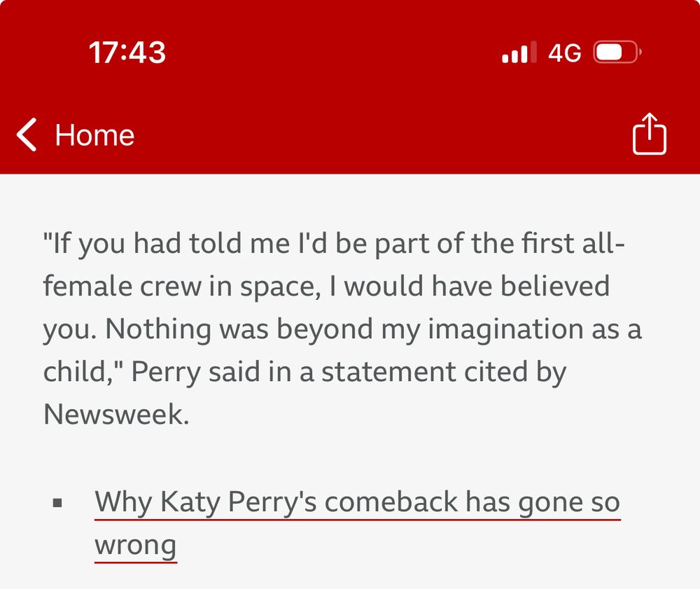Tap the word 'wrong' in the underlined link
This screenshot has width=700, height=589.
(x=136, y=546)
